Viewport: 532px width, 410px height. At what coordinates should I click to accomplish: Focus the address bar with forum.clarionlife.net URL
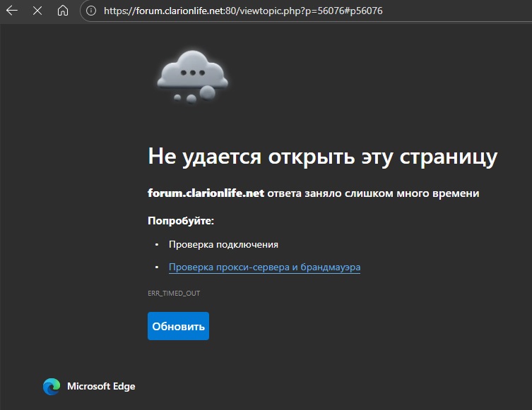pyautogui.click(x=243, y=11)
